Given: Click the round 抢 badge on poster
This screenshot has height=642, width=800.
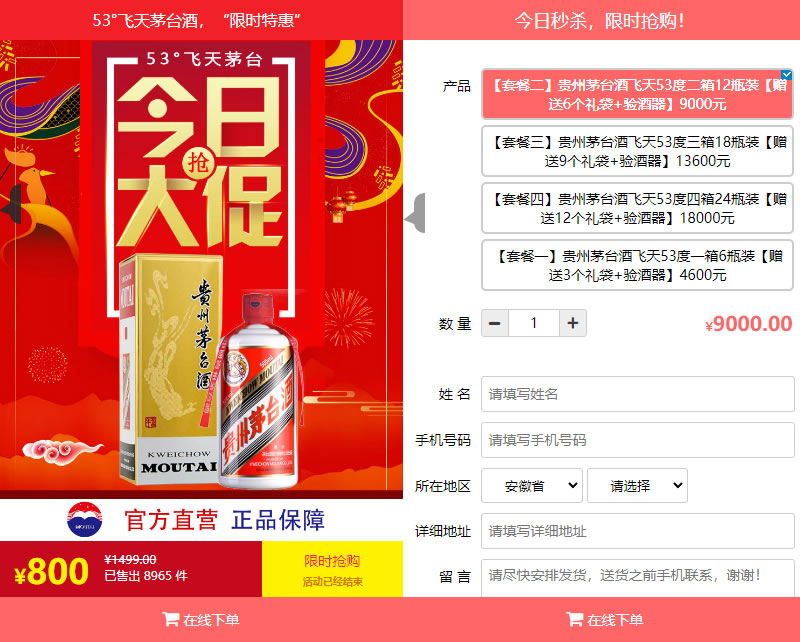Looking at the screenshot, I should point(198,163).
